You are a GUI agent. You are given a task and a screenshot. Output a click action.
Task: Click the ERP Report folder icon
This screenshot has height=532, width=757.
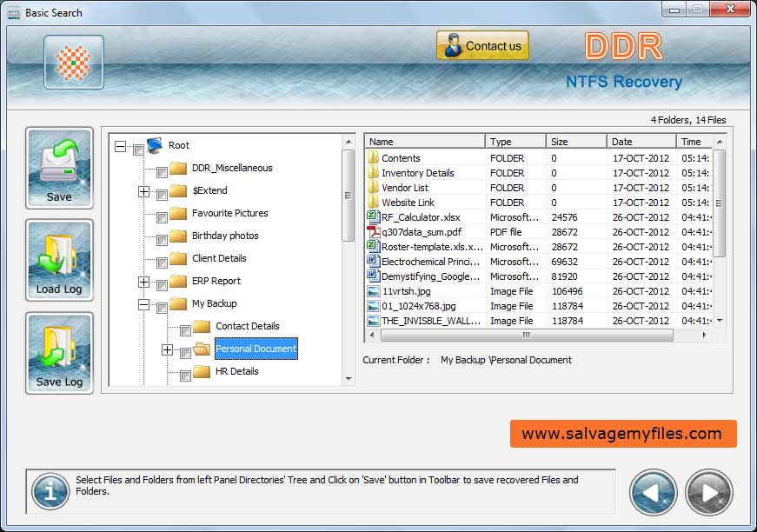click(x=178, y=281)
